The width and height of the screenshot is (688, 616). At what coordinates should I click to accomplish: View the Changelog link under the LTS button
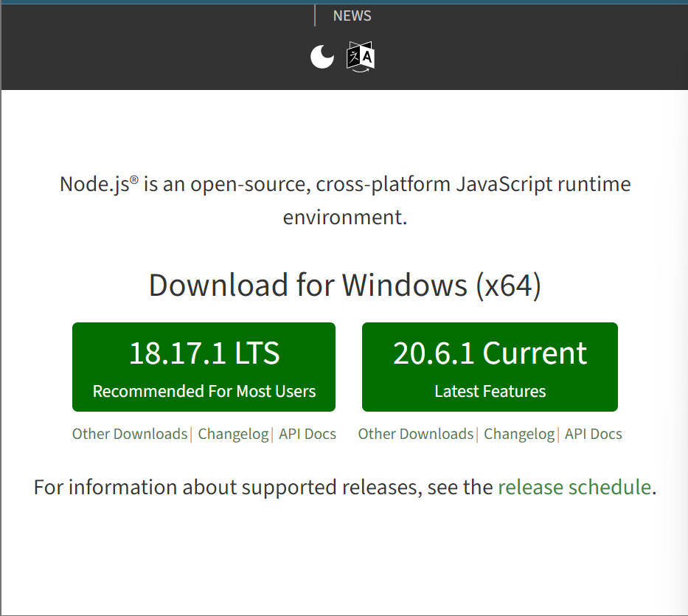point(234,434)
